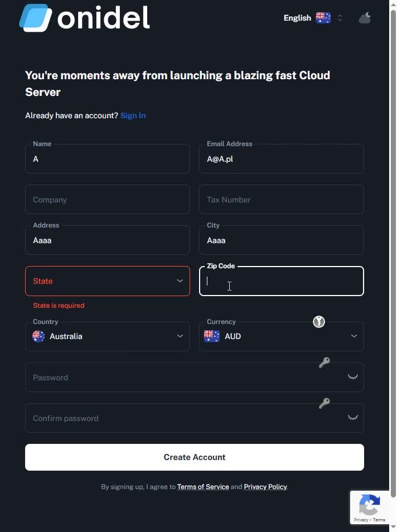397x532 pixels.
Task: Click the Onidel logo icon
Action: coord(36,18)
